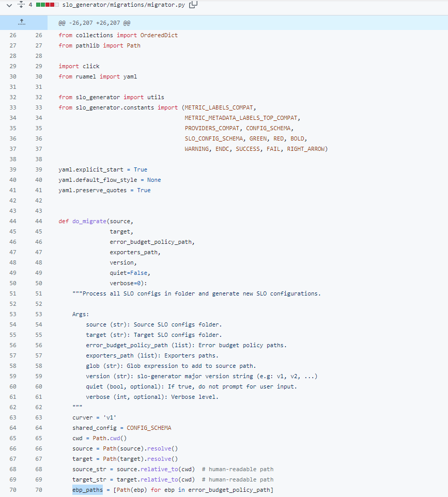The image size is (448, 497).
Task: Select right line number 33
Action: [x=39, y=107]
